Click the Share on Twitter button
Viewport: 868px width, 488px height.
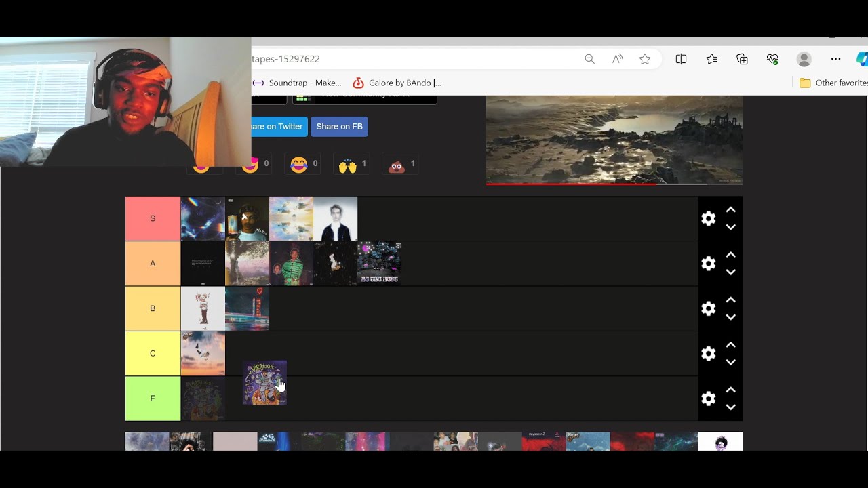tap(279, 127)
